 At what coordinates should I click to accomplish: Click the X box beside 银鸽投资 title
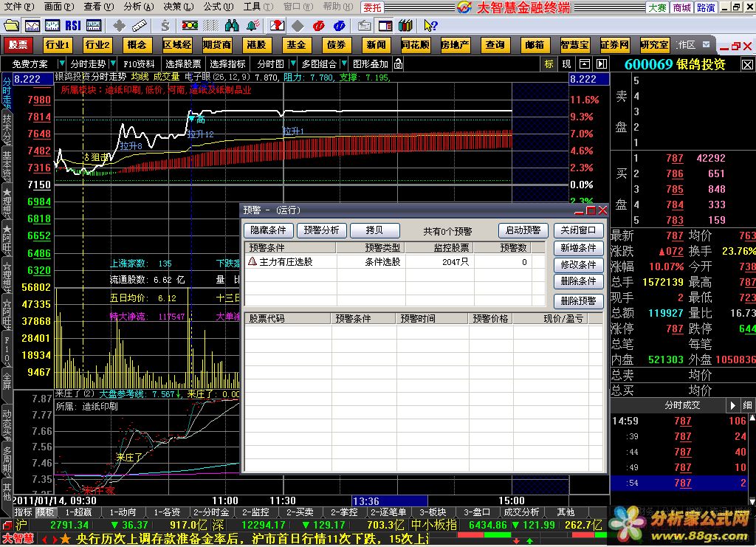[747, 64]
